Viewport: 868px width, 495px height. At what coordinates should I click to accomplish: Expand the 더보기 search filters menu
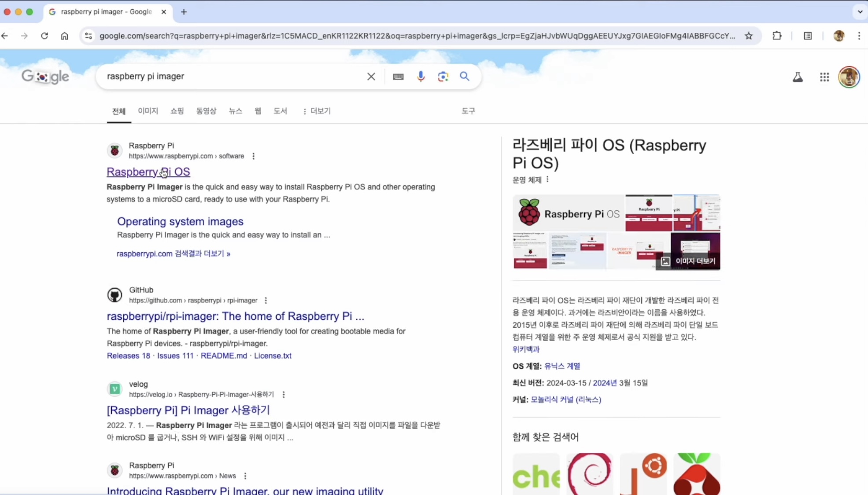pos(317,111)
